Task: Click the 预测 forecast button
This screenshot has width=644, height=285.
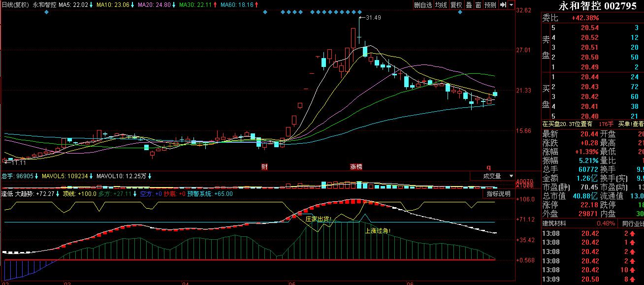Action: click(490, 4)
